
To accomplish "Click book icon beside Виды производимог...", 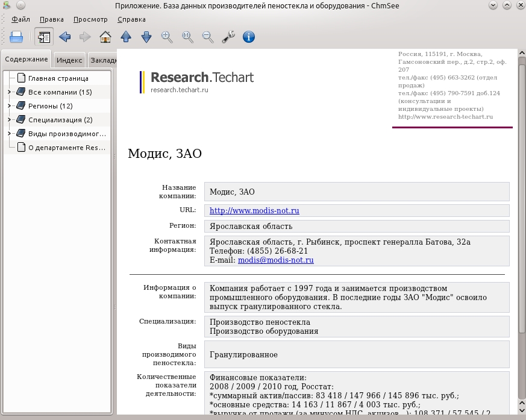I will [21, 134].
